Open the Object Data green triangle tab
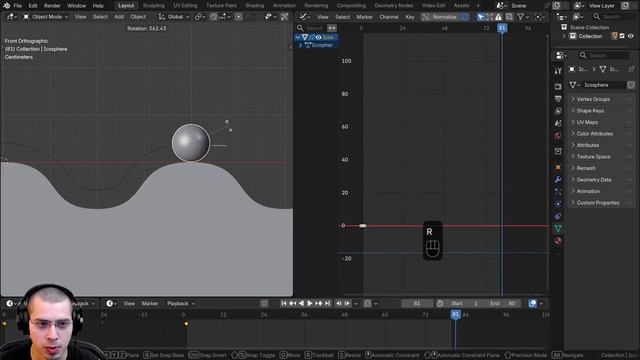This screenshot has height=360, width=640. coord(558,228)
